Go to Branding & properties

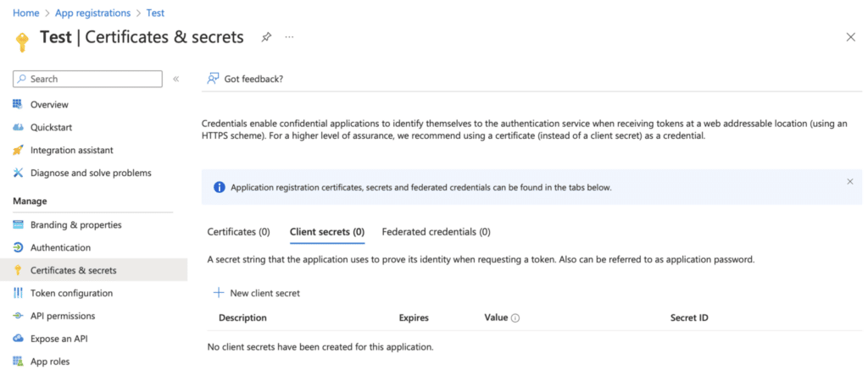[75, 225]
